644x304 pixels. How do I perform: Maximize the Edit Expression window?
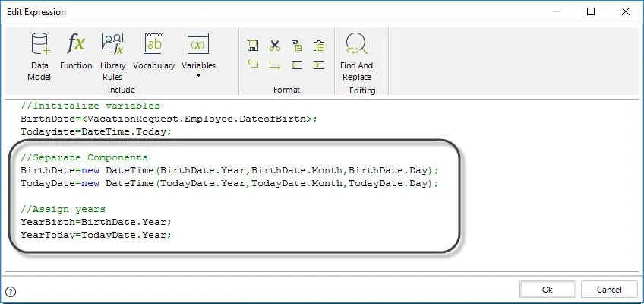[591, 12]
